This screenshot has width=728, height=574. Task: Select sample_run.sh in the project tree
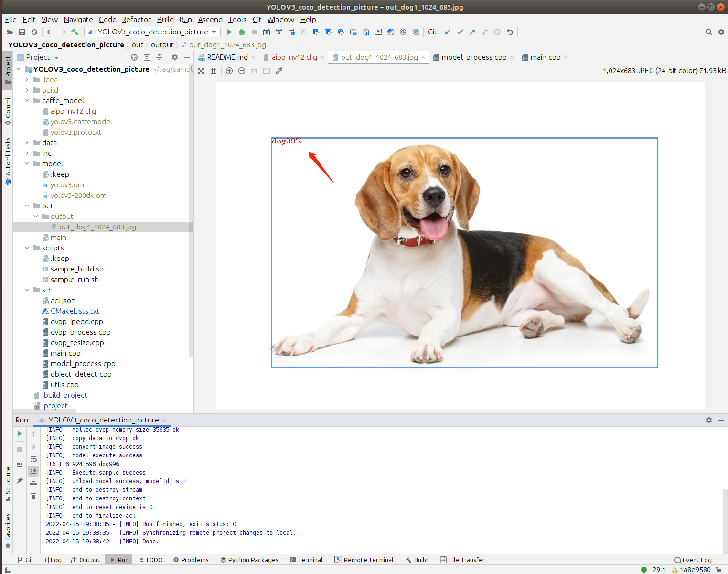(75, 280)
